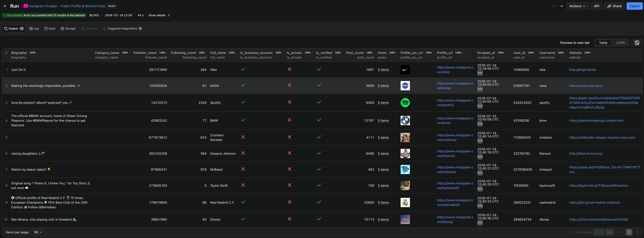
Task: Go to previous run arrow in header
Action: pyautogui.click(x=554, y=6)
